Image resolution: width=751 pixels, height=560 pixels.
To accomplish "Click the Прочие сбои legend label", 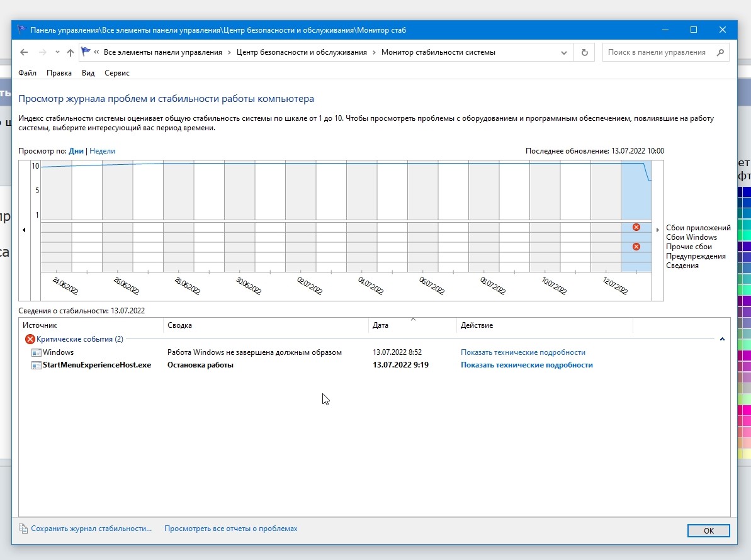I will point(689,247).
